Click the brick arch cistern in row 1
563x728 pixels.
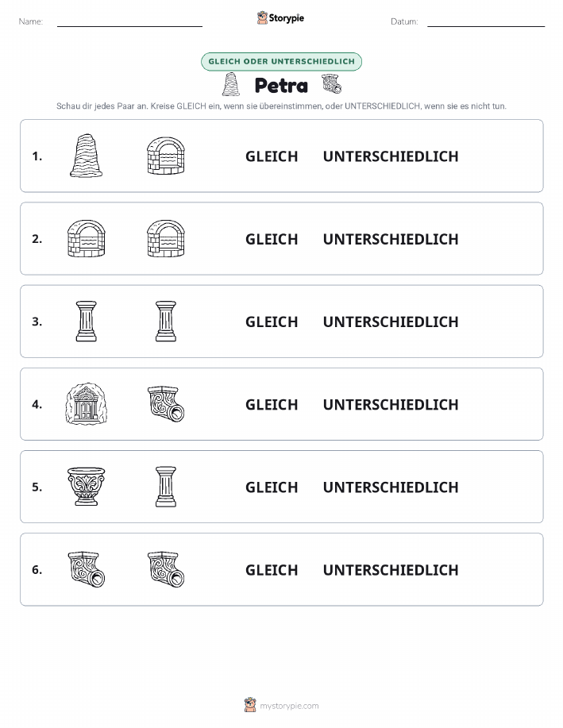[166, 156]
